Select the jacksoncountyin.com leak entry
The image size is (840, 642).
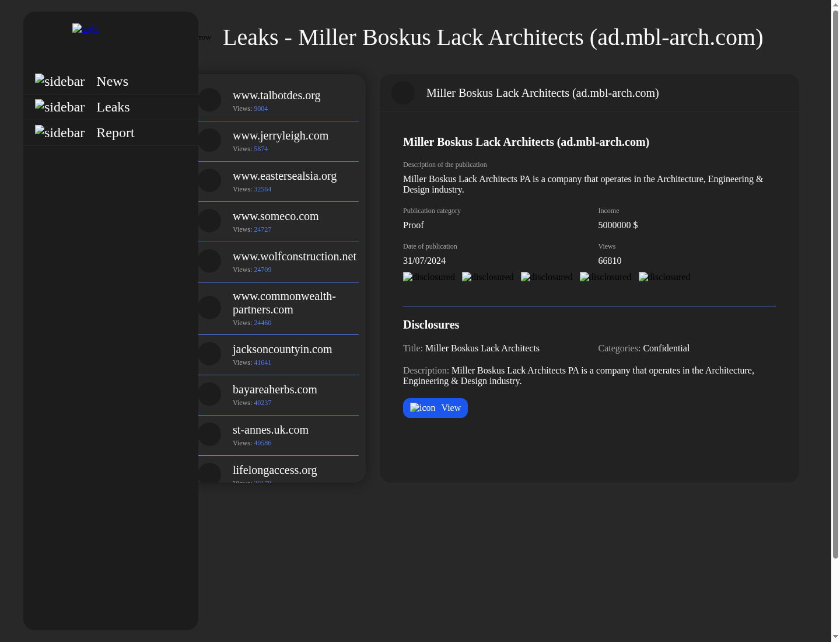click(x=278, y=355)
